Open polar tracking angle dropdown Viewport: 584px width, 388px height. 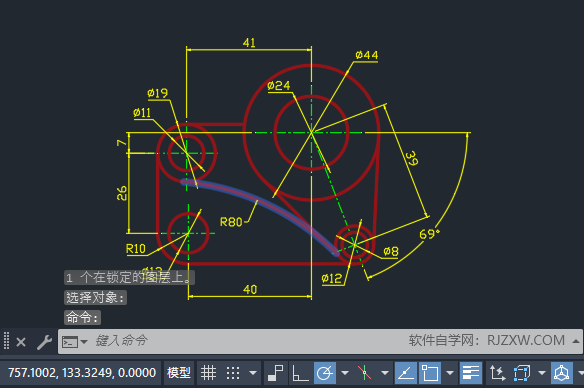pos(345,373)
